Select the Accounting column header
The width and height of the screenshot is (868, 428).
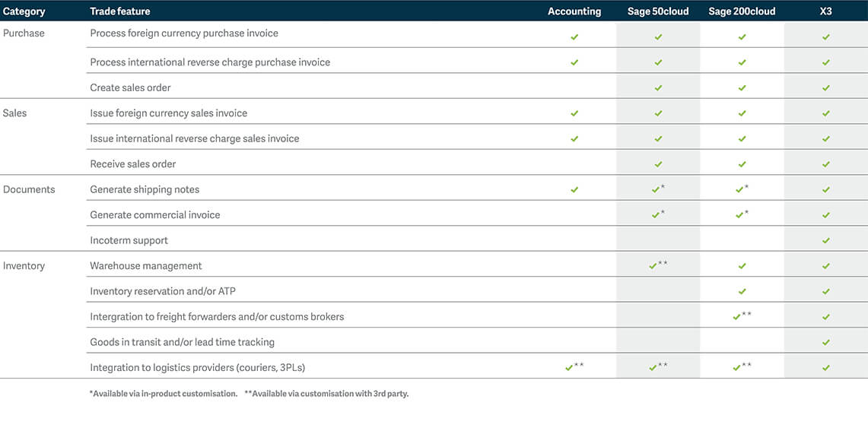tap(574, 11)
